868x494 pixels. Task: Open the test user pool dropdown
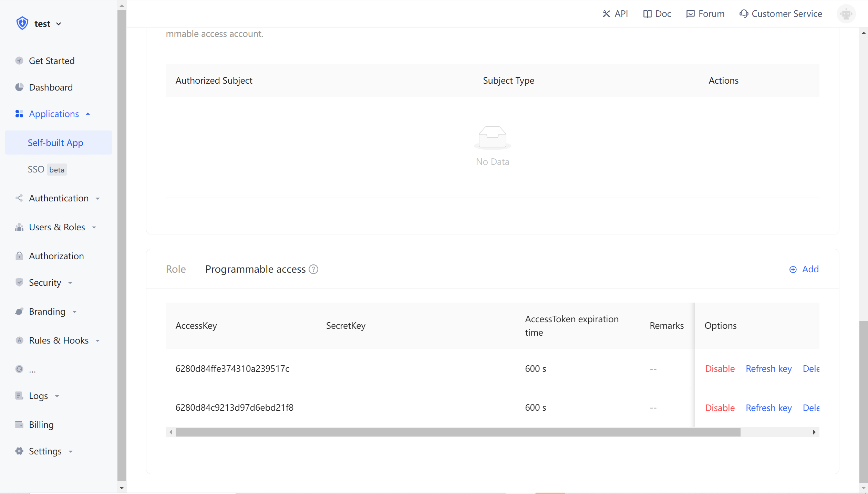click(48, 24)
